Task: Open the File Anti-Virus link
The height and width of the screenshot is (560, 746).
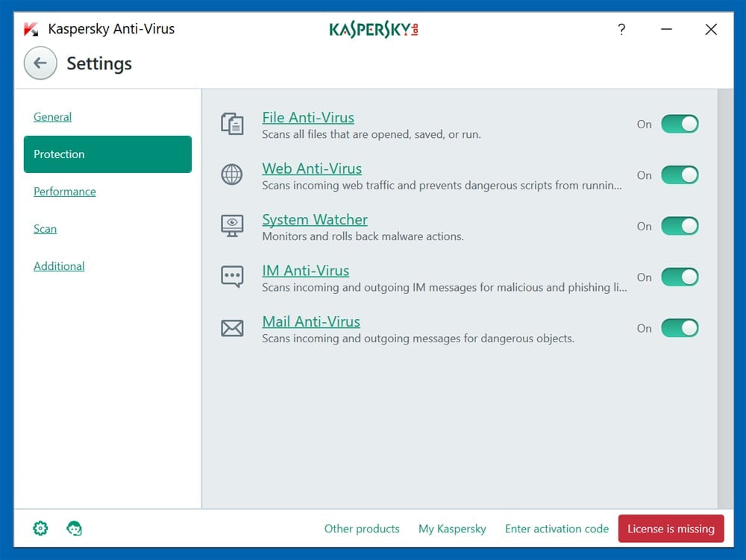Action: [308, 117]
